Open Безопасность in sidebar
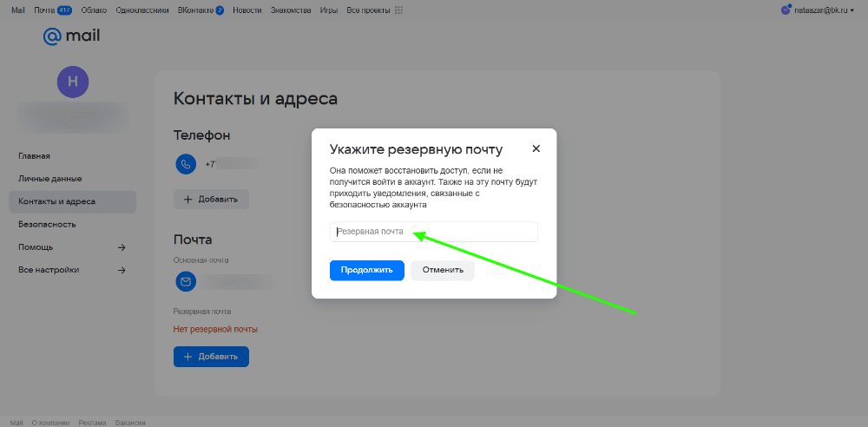868x427 pixels. click(47, 224)
